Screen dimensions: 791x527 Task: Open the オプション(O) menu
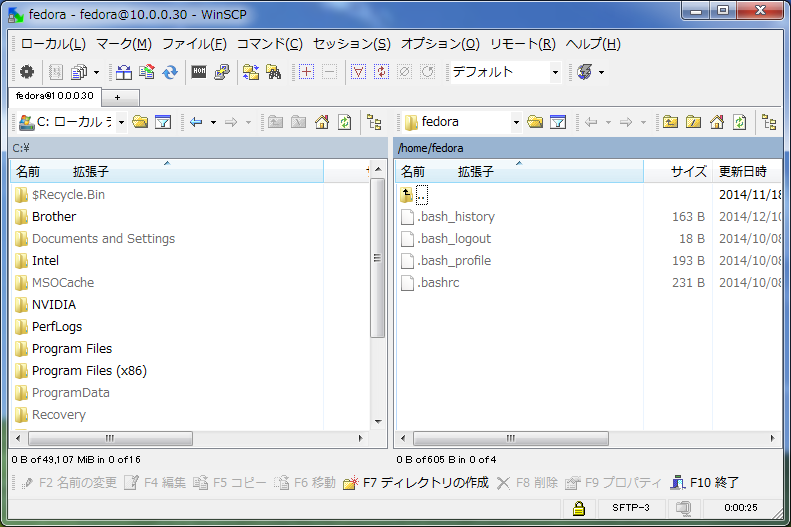click(x=440, y=44)
